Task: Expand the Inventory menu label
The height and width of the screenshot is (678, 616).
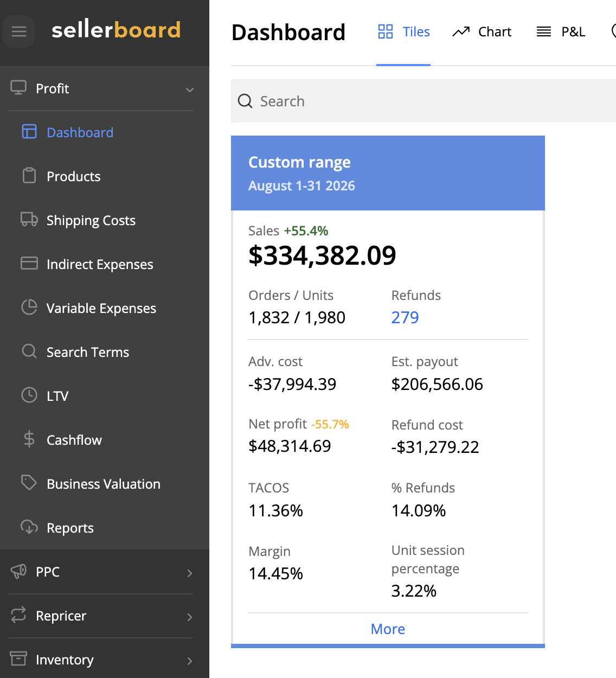Action: coord(65,660)
